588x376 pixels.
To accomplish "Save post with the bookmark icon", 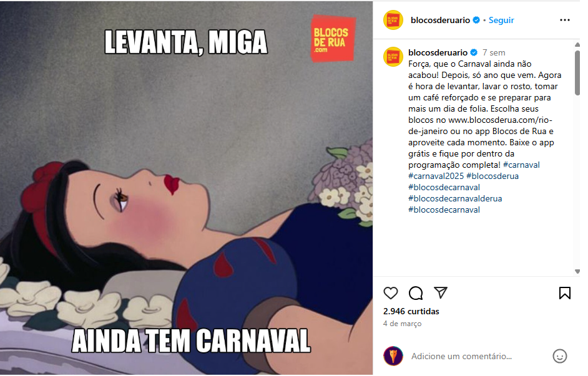I will [x=565, y=293].
